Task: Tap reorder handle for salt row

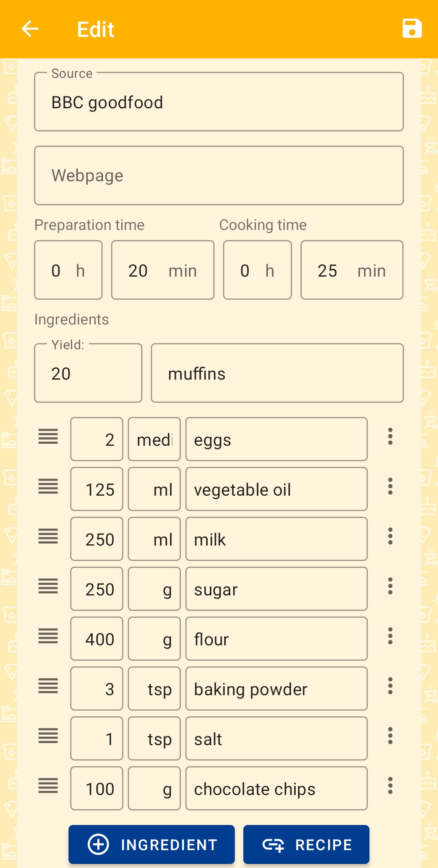Action: pos(48,736)
